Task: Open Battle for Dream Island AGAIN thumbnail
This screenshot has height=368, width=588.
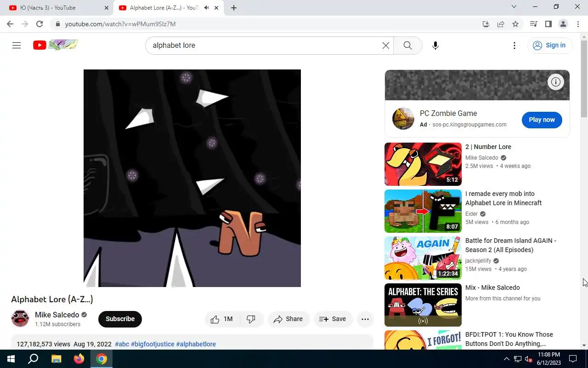Action: pyautogui.click(x=423, y=258)
